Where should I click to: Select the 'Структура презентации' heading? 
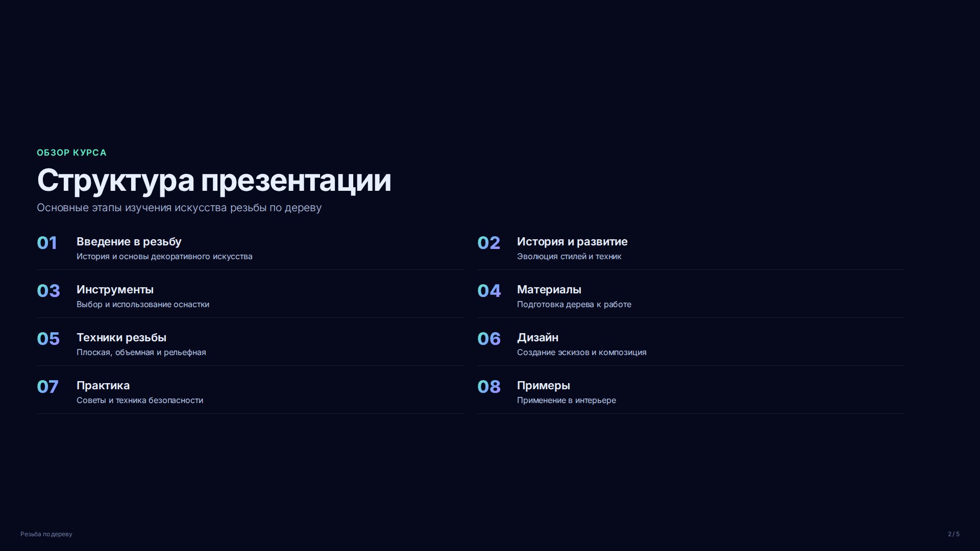pyautogui.click(x=214, y=181)
